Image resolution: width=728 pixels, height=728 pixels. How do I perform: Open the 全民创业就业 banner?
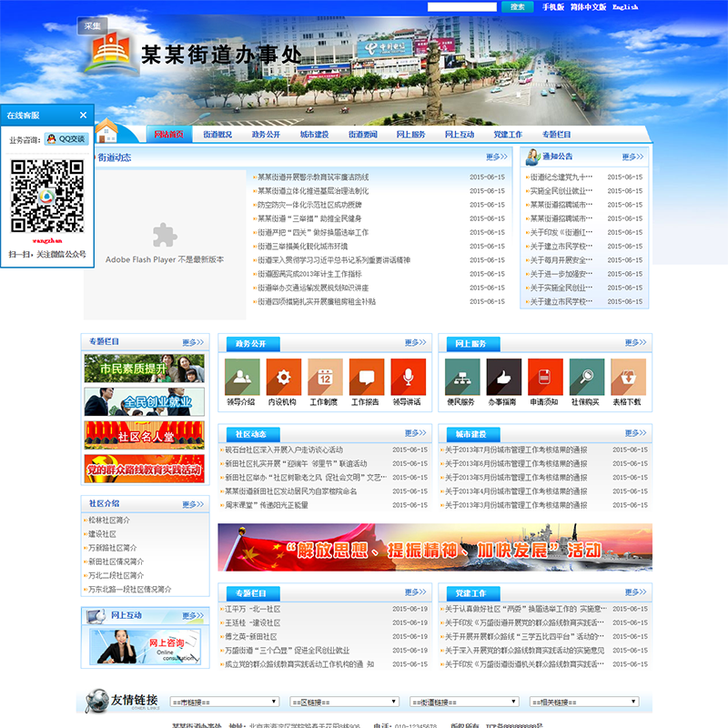click(145, 402)
